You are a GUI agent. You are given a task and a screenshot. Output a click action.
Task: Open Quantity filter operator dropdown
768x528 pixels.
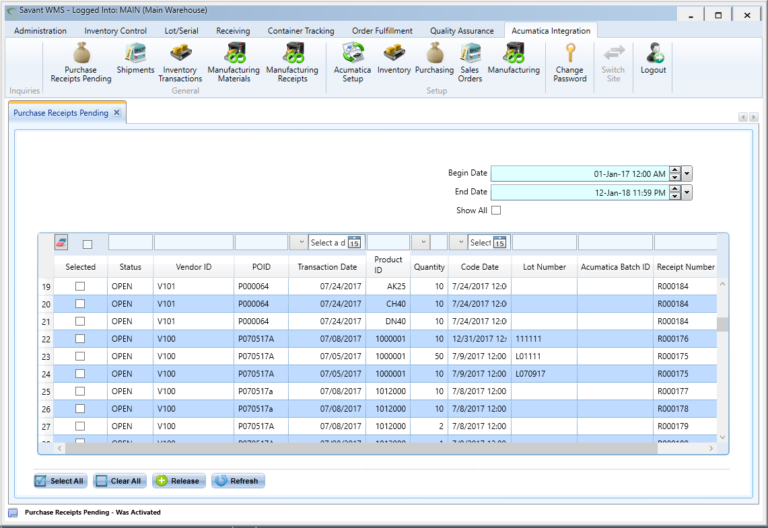coord(421,242)
